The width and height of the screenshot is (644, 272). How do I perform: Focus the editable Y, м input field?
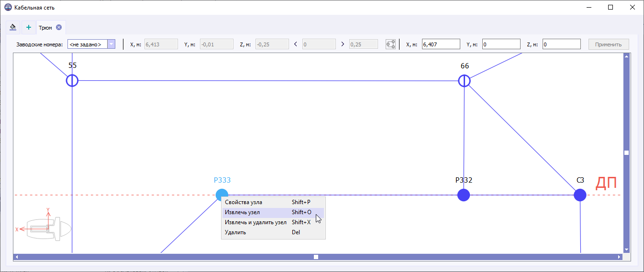(501, 44)
